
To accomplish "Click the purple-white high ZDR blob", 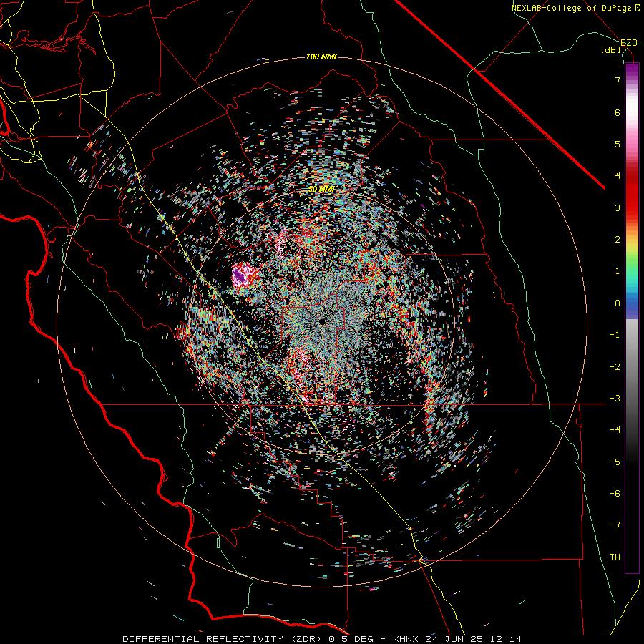I will click(244, 275).
